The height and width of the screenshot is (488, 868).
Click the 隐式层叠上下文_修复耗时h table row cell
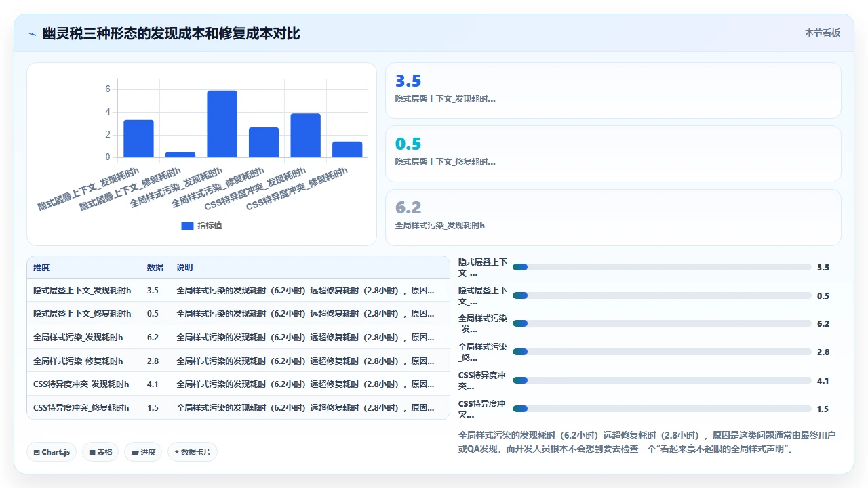click(82, 314)
